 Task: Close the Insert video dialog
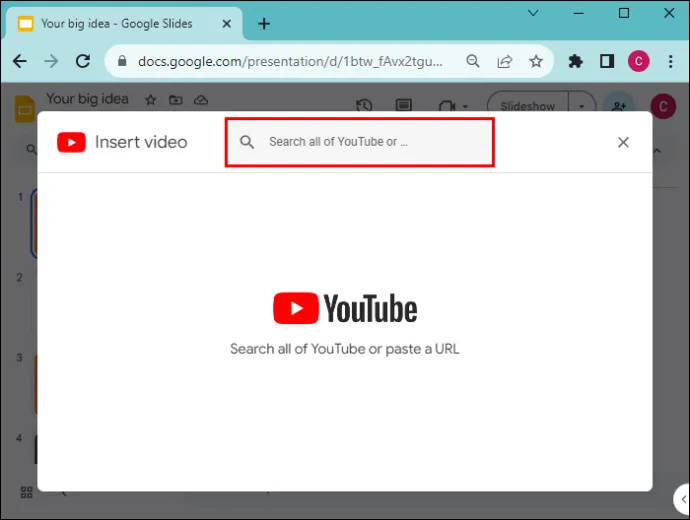pos(623,142)
